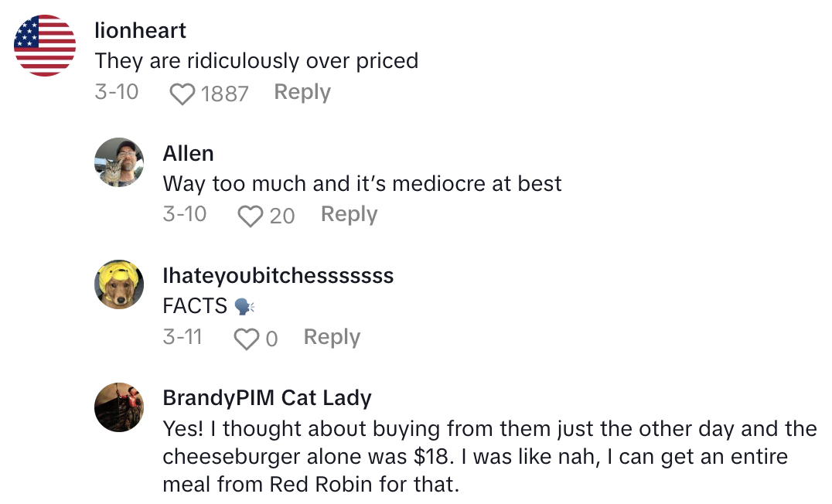Reply to lionheart's comment
The width and height of the screenshot is (832, 504).
302,92
